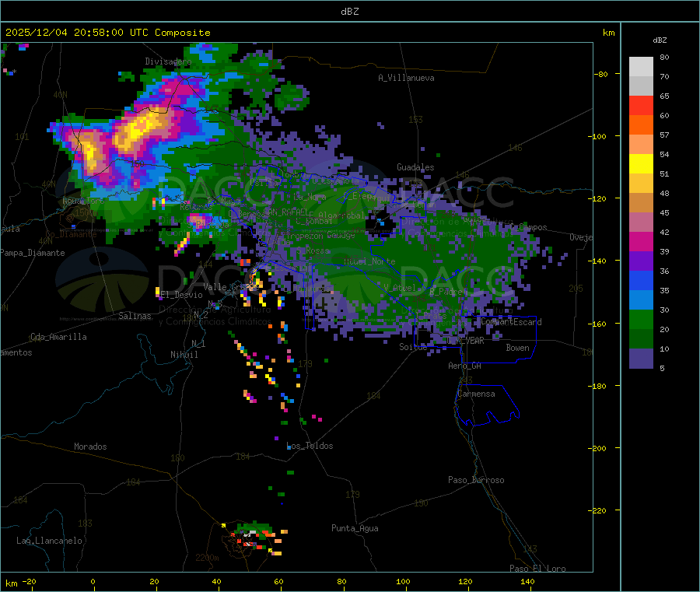Click the 120 tick on the bottom axis
This screenshot has width=700, height=592.
(x=465, y=581)
